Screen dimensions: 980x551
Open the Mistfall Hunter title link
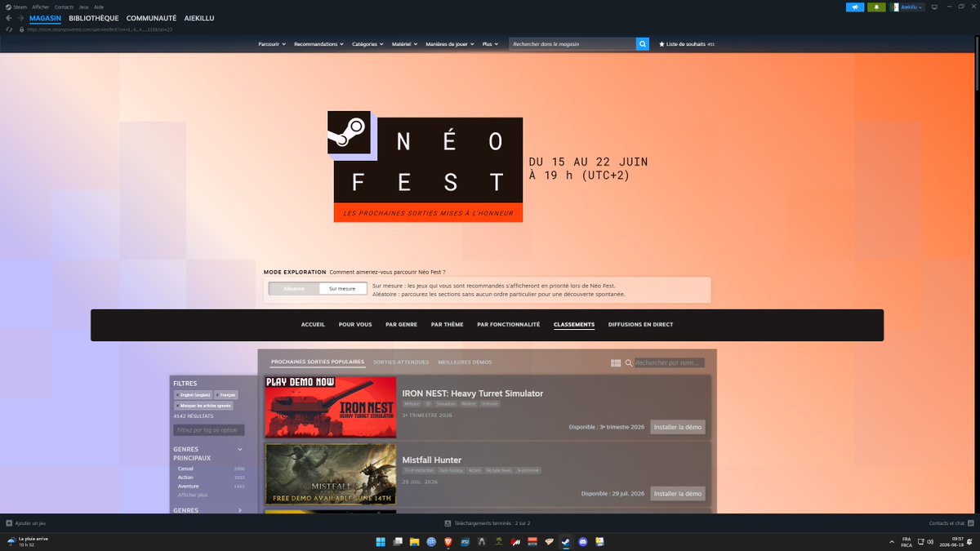431,460
